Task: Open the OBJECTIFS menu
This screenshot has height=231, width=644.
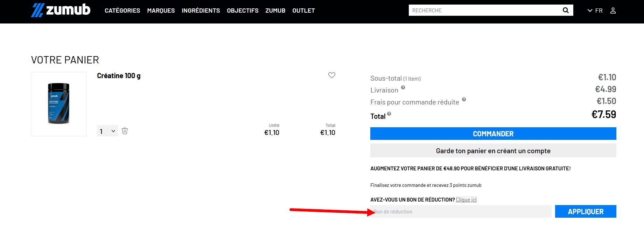Action: (x=243, y=11)
